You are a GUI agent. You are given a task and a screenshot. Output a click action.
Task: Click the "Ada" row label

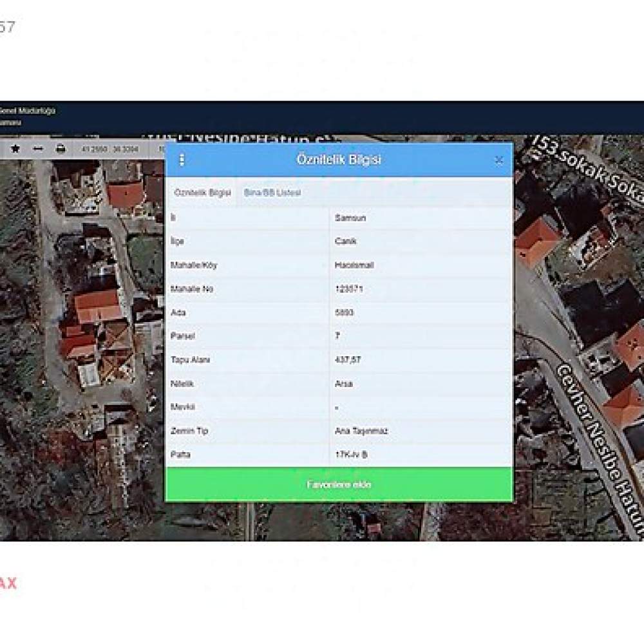pos(178,312)
